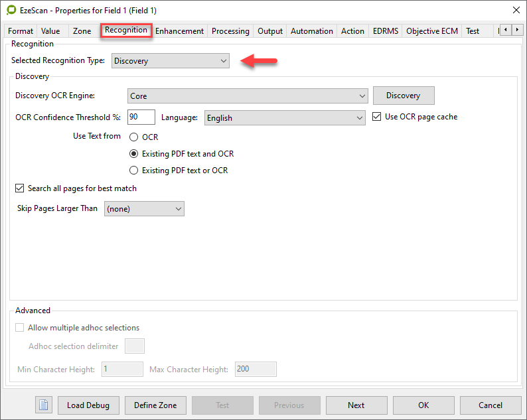Toggle Use OCR page cache checkbox

(377, 117)
